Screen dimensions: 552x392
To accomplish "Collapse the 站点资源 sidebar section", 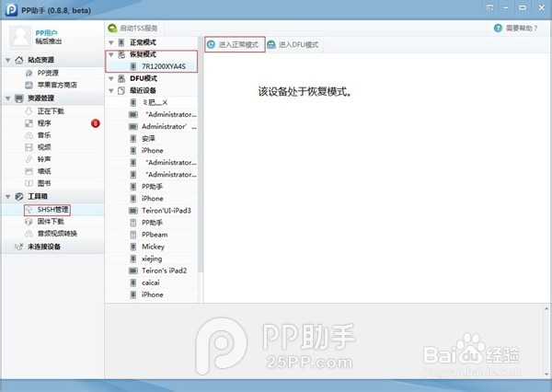I will click(7, 60).
